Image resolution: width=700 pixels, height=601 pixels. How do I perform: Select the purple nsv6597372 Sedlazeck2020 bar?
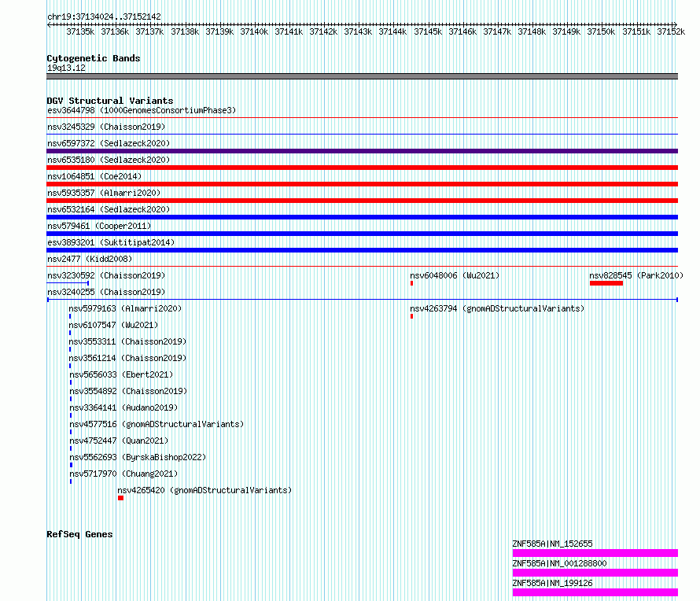pos(362,151)
